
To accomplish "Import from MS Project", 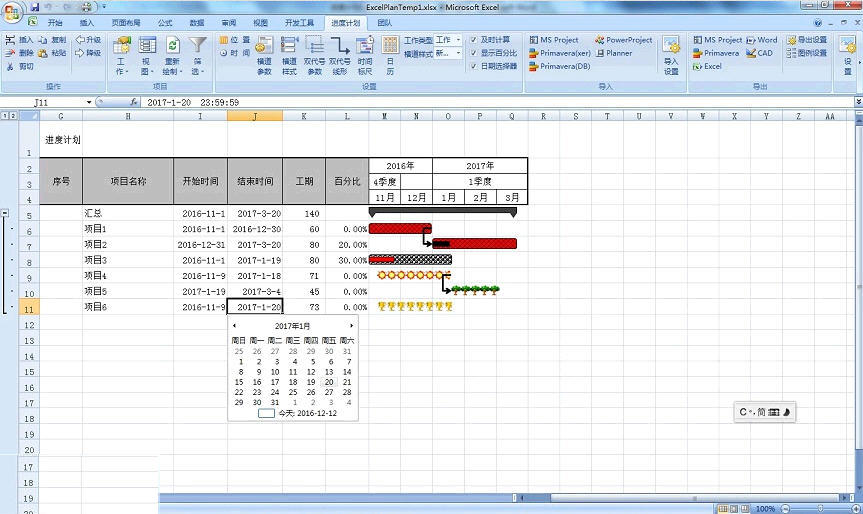I will tap(554, 40).
